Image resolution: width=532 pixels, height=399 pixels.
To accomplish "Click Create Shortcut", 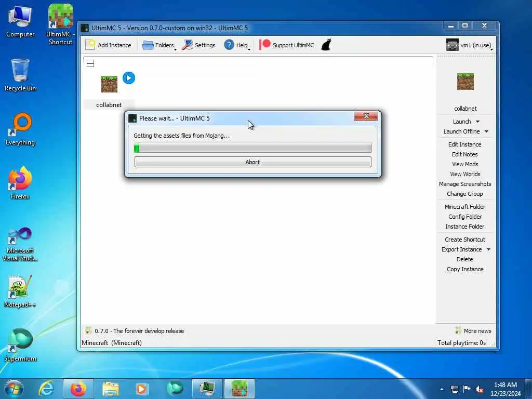I will point(465,239).
